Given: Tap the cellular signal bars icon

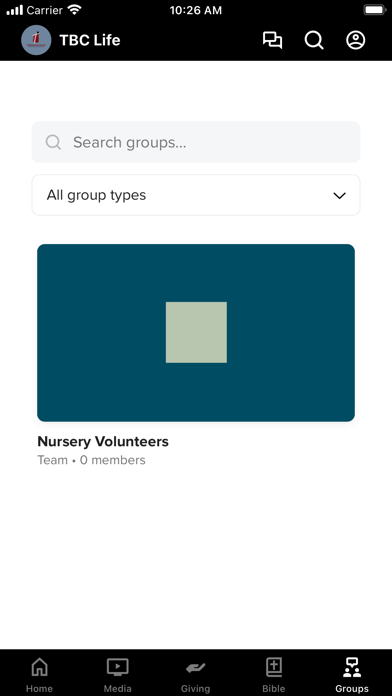Looking at the screenshot, I should pyautogui.click(x=14, y=10).
